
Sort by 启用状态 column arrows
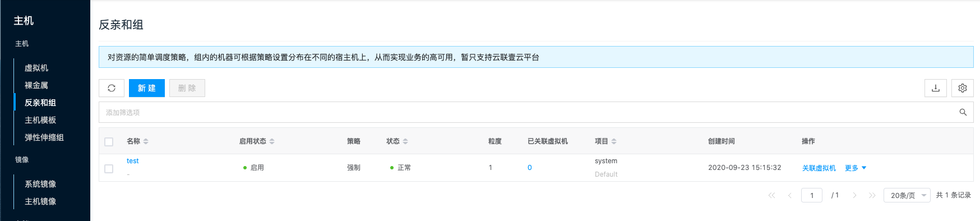(272, 141)
